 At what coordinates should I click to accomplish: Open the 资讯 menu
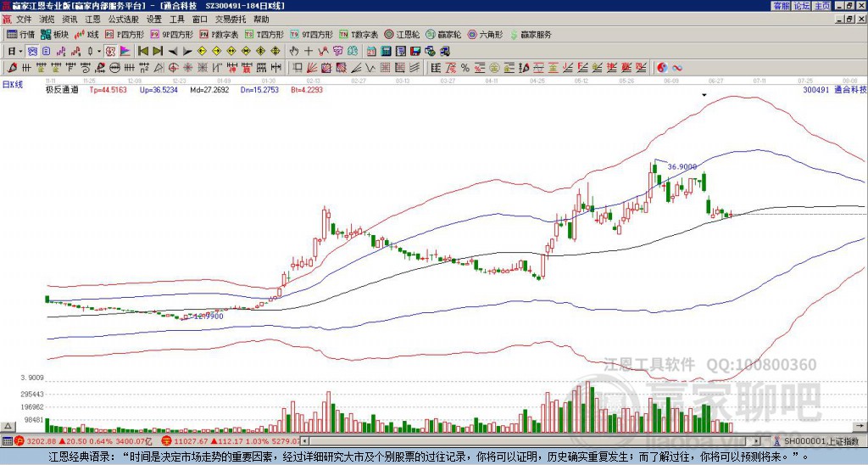(x=70, y=20)
